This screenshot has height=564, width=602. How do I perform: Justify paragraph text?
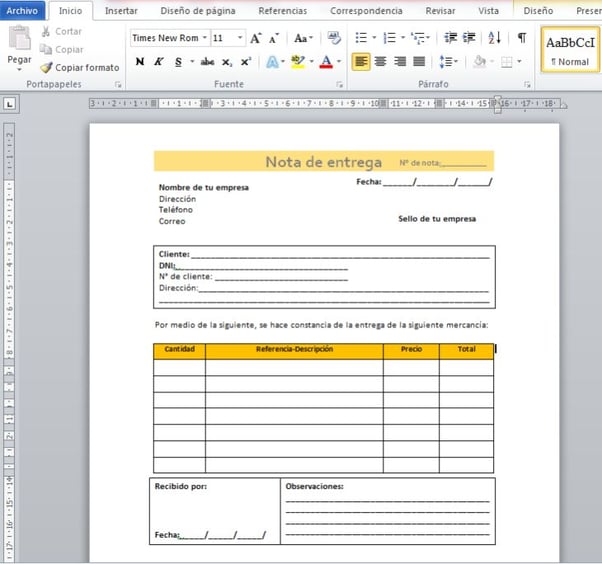click(x=419, y=61)
